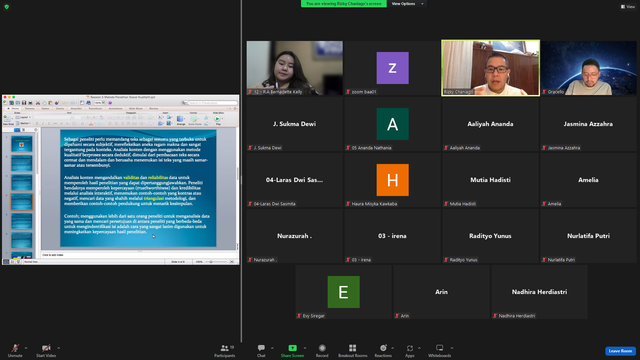Select J. Sukma Dewi participant tile
640x360 pixels.
(x=294, y=124)
